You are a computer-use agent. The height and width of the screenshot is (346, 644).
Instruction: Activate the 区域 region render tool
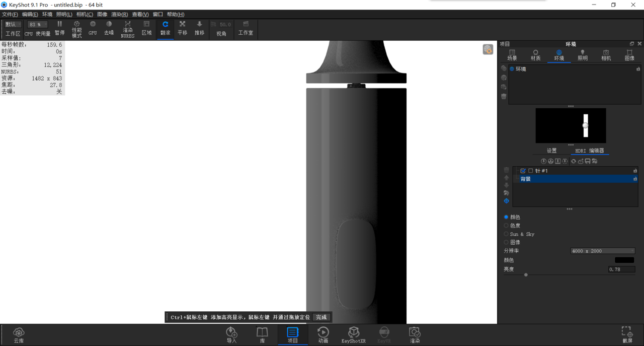point(146,28)
